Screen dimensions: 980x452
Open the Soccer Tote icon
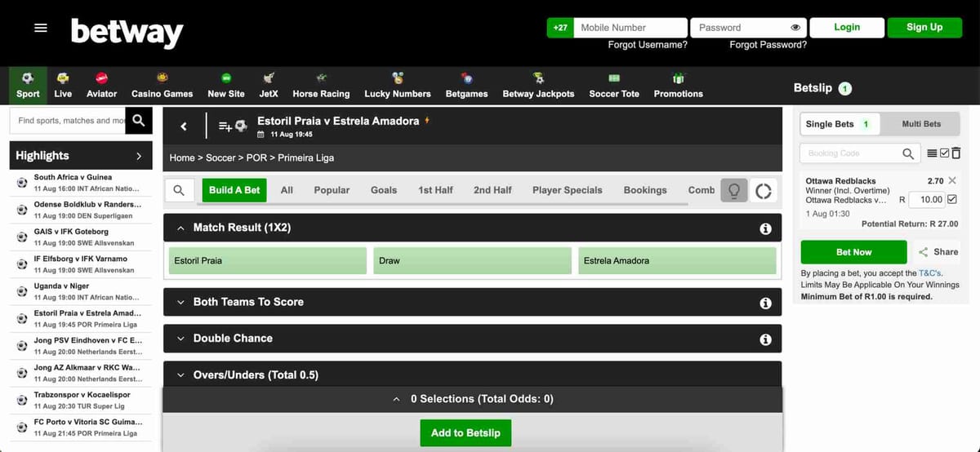614,78
